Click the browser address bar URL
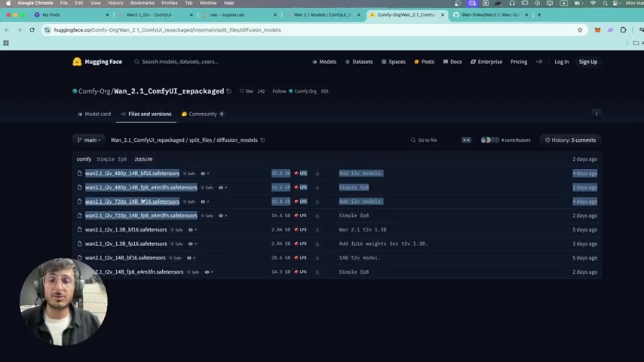This screenshot has width=644, height=362. tap(167, 30)
